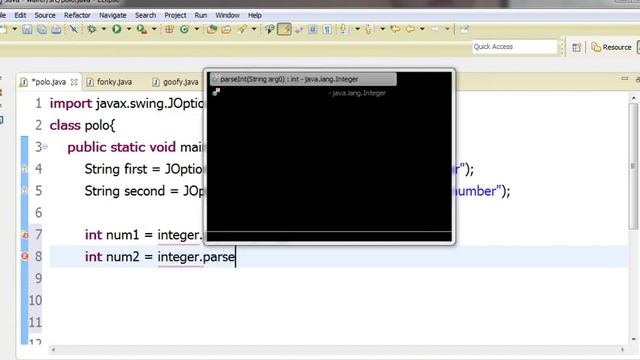Click the Run Last External Tool icon

pos(142,29)
